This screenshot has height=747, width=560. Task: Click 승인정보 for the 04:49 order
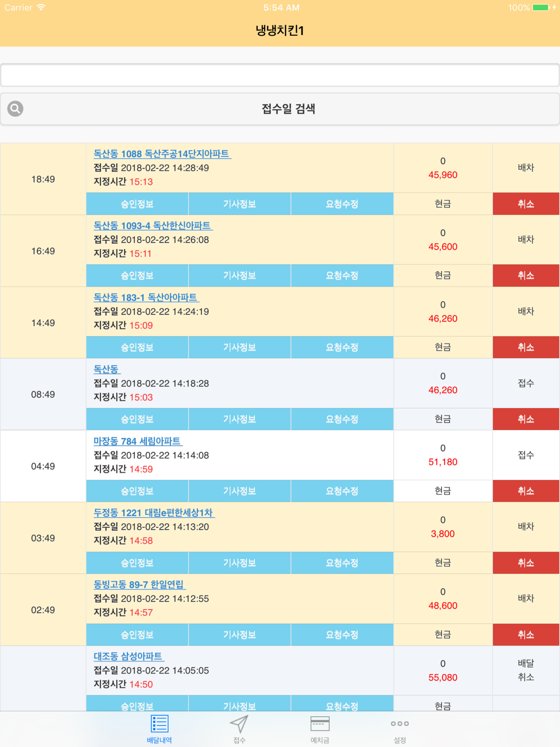137,491
